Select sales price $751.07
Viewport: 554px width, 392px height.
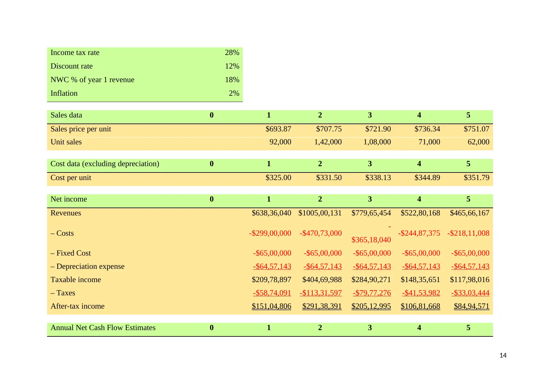point(476,129)
